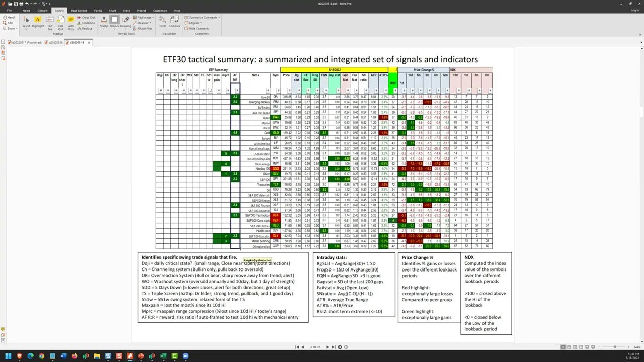The height and width of the screenshot is (362, 644).
Task: Open the Drawing pencil tool
Action: (125, 22)
